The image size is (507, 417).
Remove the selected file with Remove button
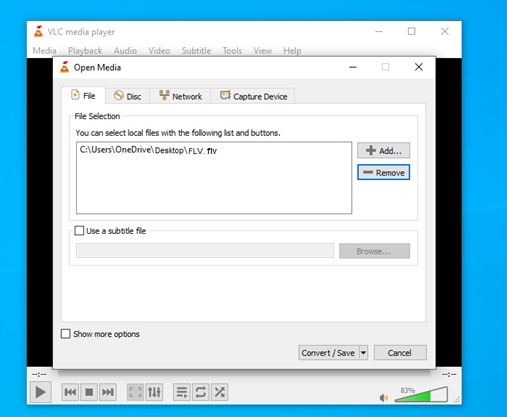click(x=384, y=172)
